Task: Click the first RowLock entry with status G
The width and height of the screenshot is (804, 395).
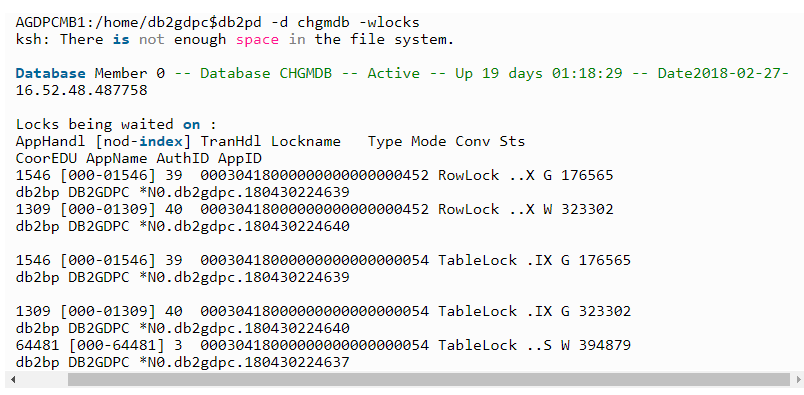Action: [314, 175]
